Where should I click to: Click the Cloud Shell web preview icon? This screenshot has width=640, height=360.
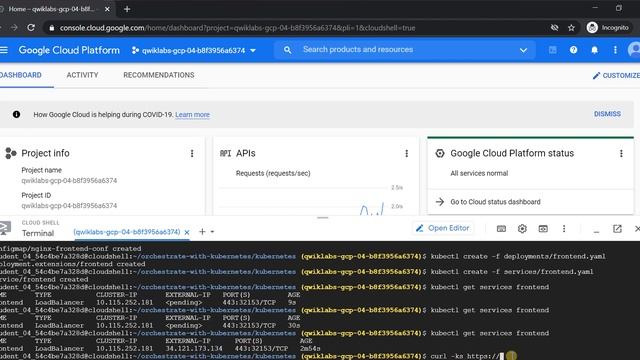pos(543,229)
